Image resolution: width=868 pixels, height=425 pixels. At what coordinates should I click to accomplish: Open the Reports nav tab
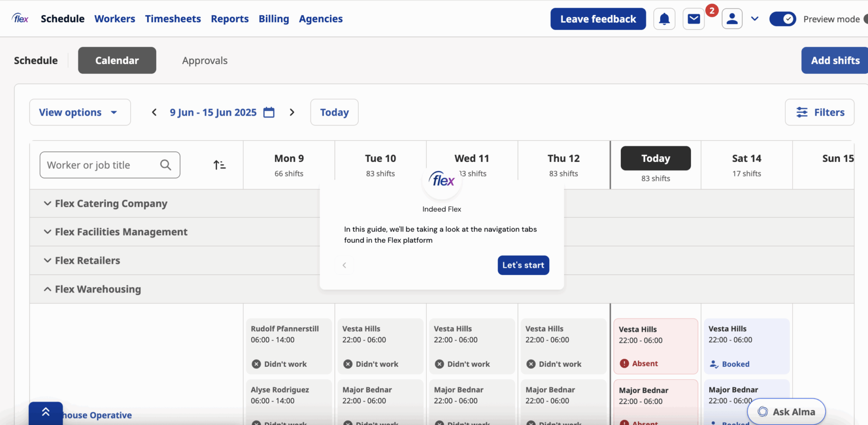pos(230,19)
